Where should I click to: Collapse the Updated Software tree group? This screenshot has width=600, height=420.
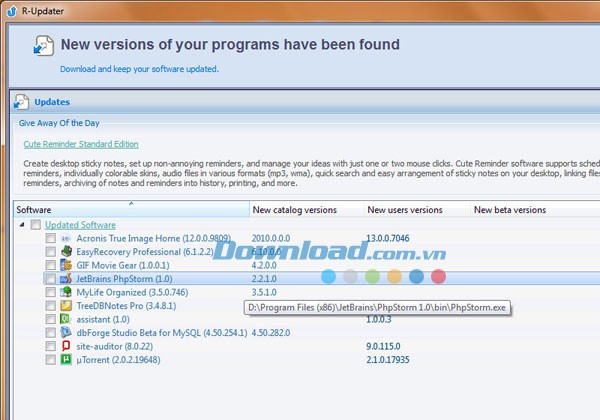click(x=22, y=225)
